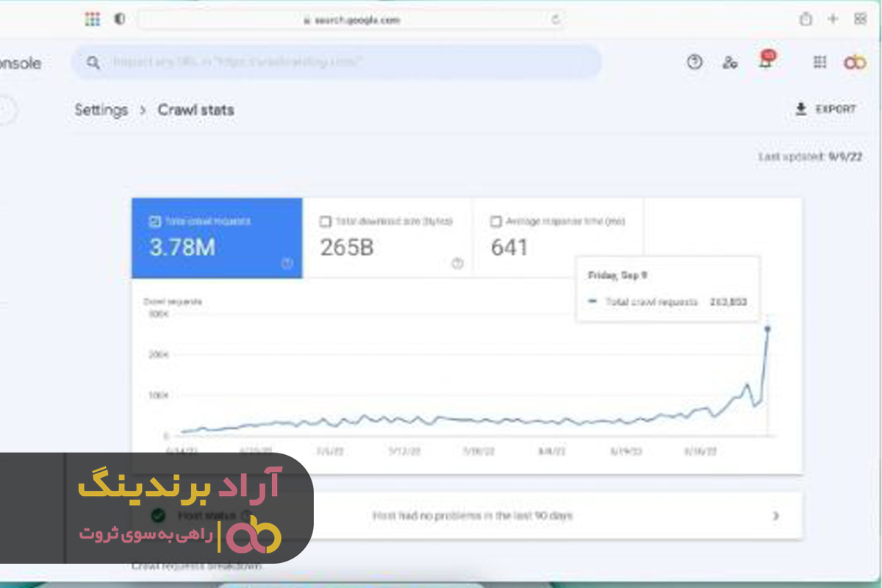This screenshot has height=588, width=882.
Task: Enable the Total download size checkbox
Action: tap(326, 221)
